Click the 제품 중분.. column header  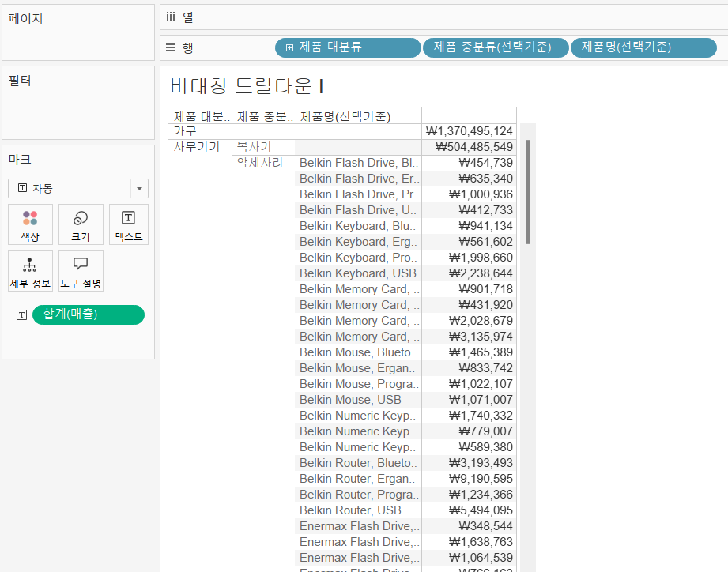click(265, 116)
